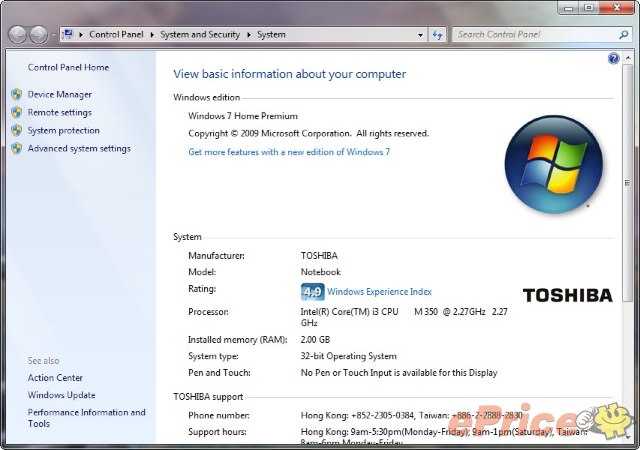Open Performance Information and Tools link

click(x=87, y=418)
